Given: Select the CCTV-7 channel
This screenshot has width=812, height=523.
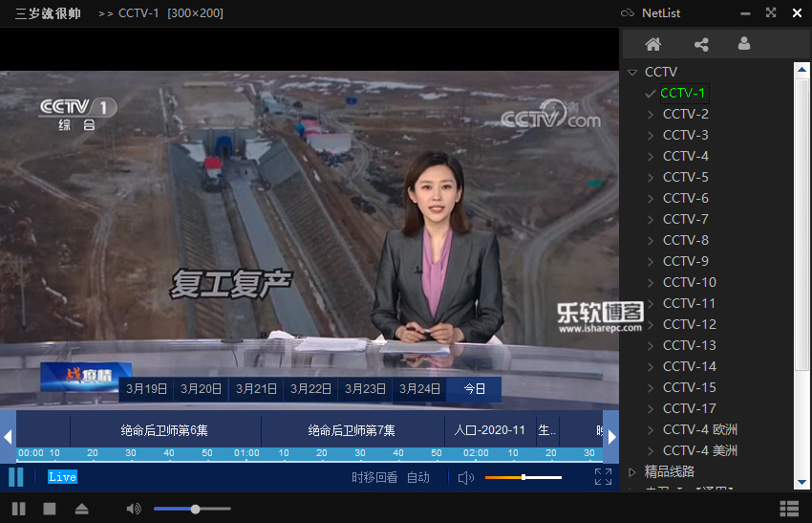Looking at the screenshot, I should pos(686,219).
